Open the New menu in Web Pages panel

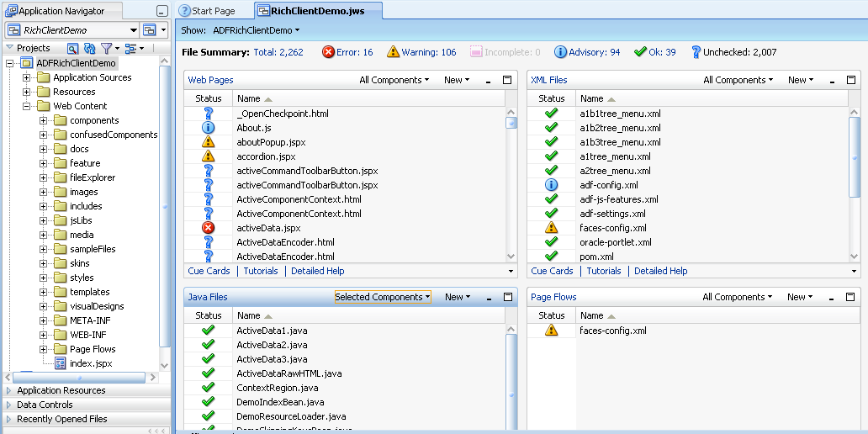pos(457,80)
